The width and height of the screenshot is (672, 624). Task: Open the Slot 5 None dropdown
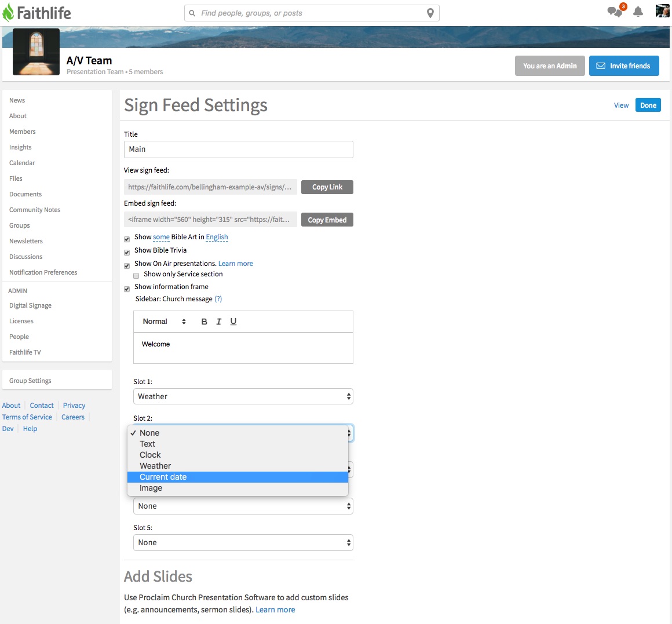click(x=243, y=542)
